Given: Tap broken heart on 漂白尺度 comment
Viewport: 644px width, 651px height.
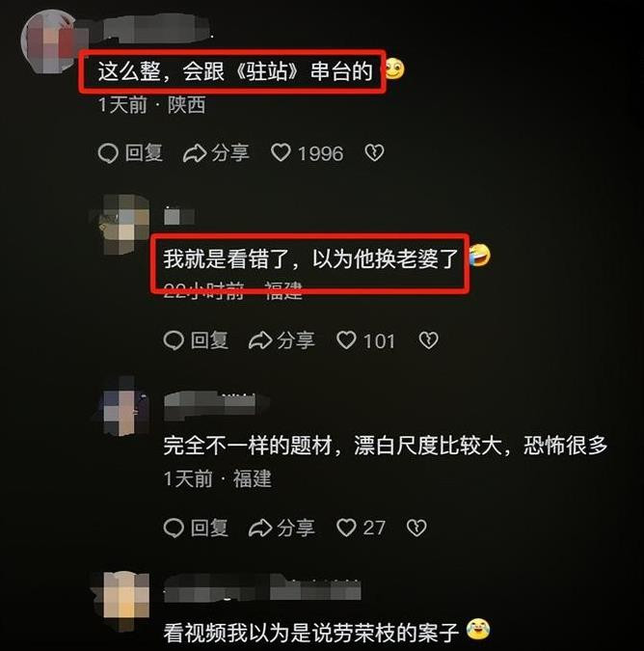Looking at the screenshot, I should point(416,528).
